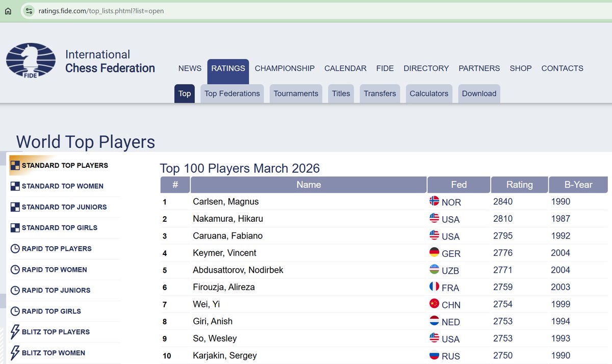Switch to the Top Federations tab
Image resolution: width=612 pixels, height=364 pixels.
tap(232, 94)
